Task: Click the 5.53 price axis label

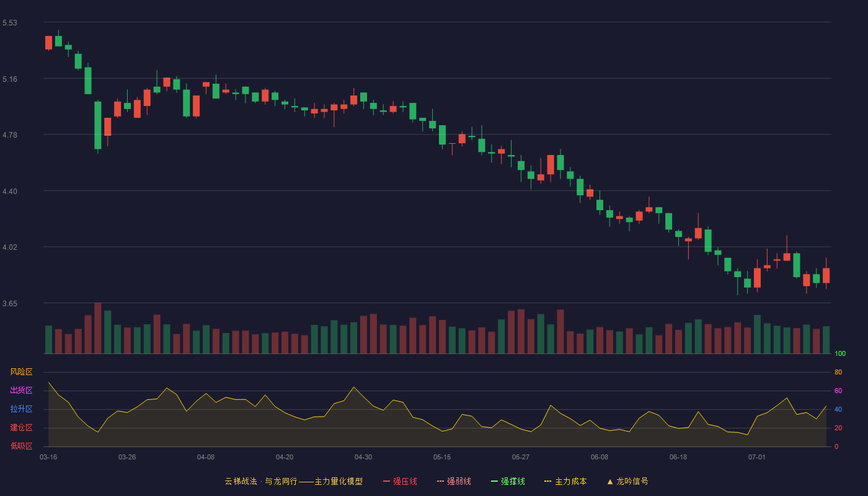Action: tap(10, 23)
